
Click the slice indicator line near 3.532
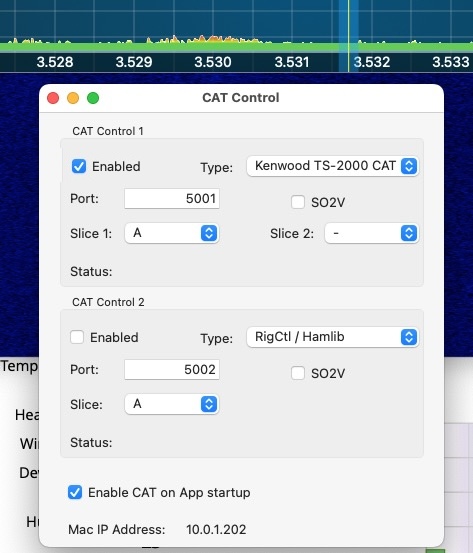pos(348,35)
